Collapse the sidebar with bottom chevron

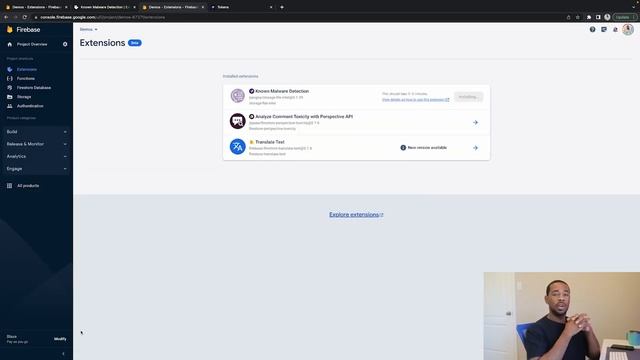click(63, 354)
